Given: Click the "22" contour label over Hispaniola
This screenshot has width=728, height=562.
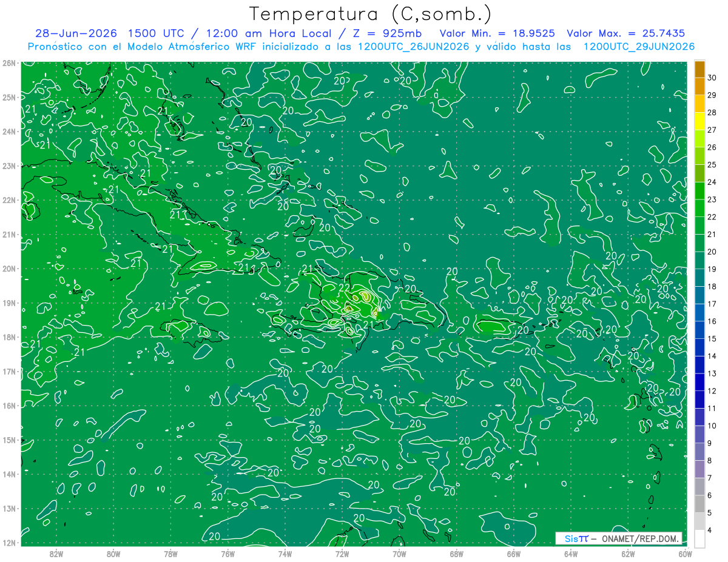Looking at the screenshot, I should pyautogui.click(x=344, y=288).
